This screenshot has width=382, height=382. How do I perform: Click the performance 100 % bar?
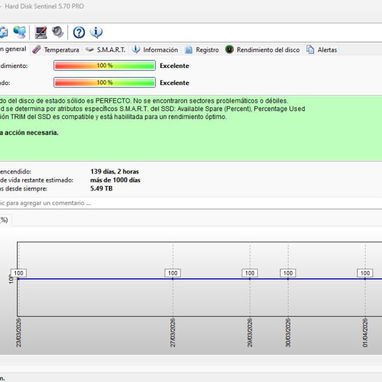coord(104,66)
